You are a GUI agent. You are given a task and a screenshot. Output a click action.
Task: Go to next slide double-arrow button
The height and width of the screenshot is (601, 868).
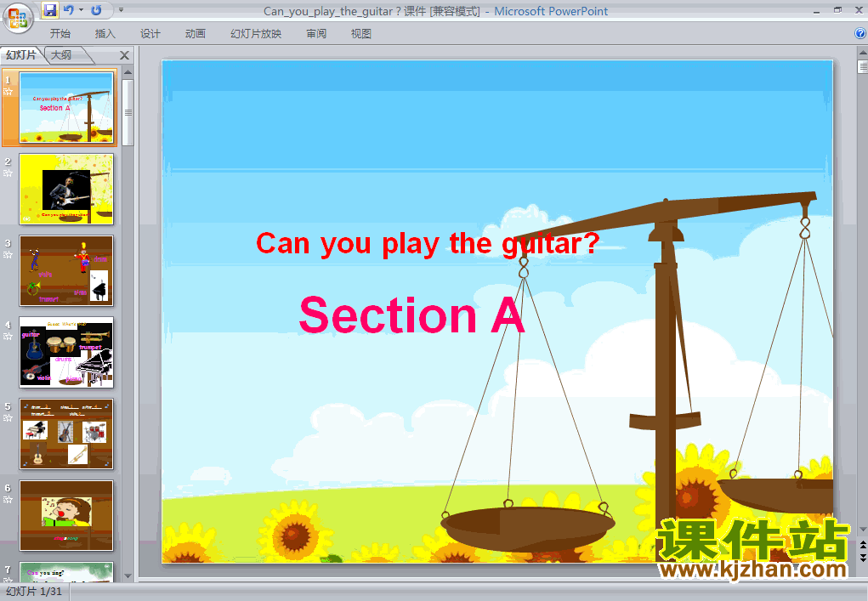coord(862,558)
